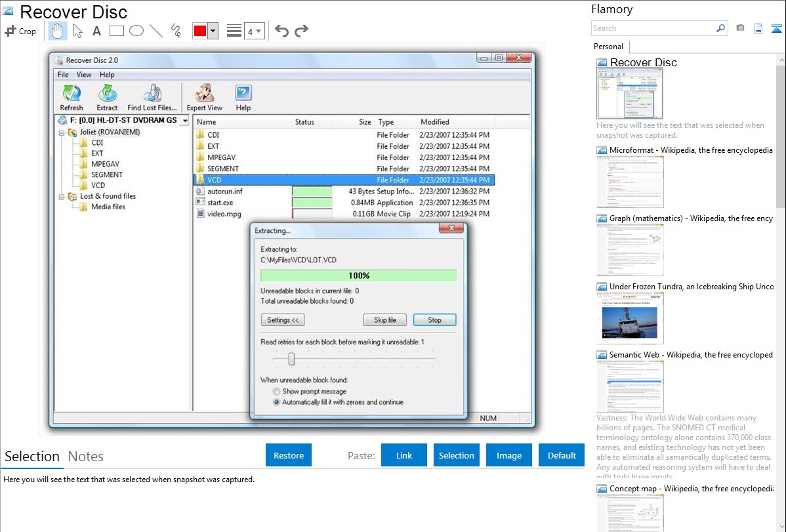Click the Restore button
Image resolution: width=786 pixels, height=532 pixels.
(x=289, y=455)
